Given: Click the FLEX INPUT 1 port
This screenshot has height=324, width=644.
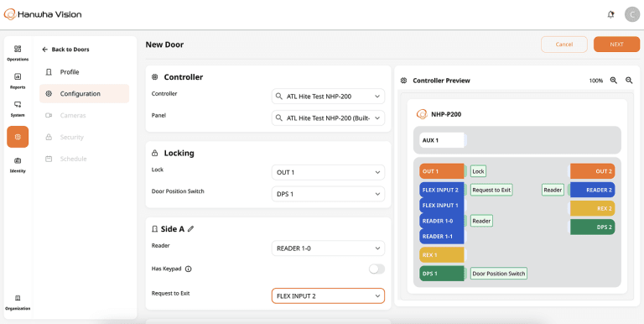Looking at the screenshot, I should 442,205.
